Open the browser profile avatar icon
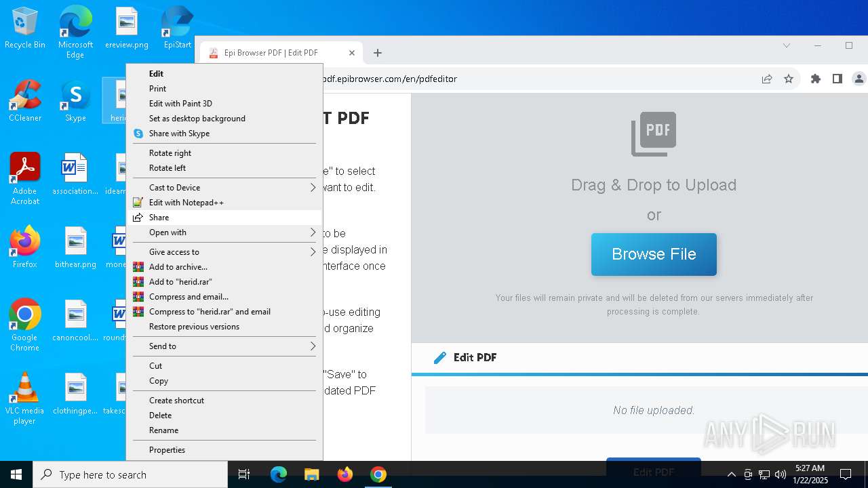The image size is (868, 488). [859, 79]
